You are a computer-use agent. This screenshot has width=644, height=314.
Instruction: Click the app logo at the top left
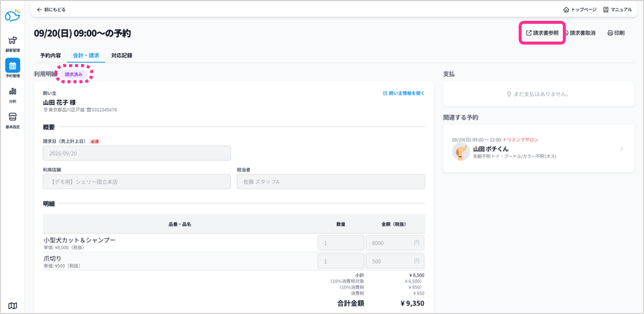(13, 15)
